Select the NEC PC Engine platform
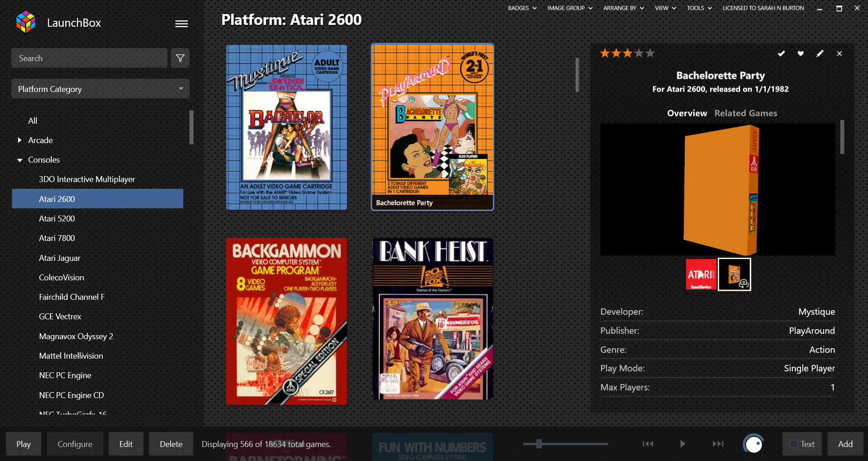The image size is (868, 461). pyautogui.click(x=65, y=375)
